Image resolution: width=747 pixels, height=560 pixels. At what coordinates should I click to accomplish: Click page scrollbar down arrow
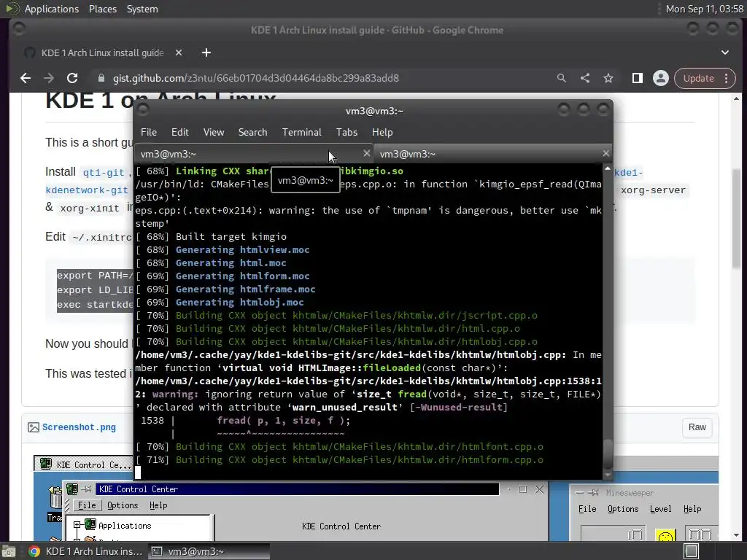coord(737,535)
